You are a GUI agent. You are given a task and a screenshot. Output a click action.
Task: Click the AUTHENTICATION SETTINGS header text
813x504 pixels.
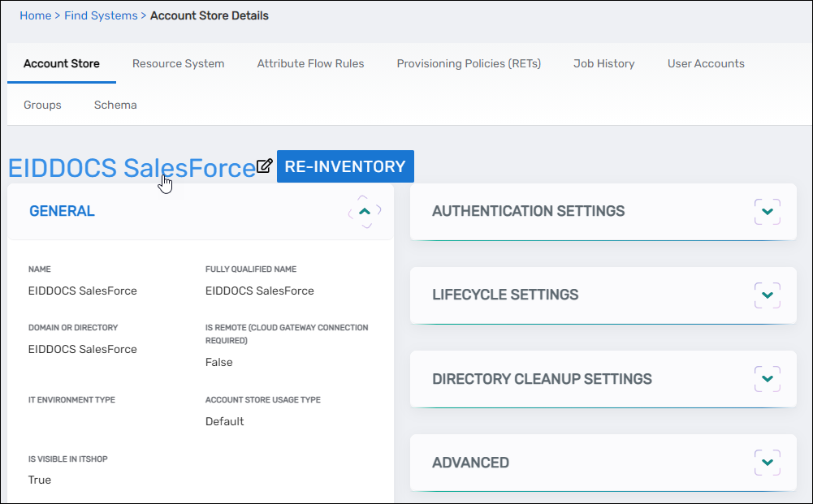click(528, 211)
